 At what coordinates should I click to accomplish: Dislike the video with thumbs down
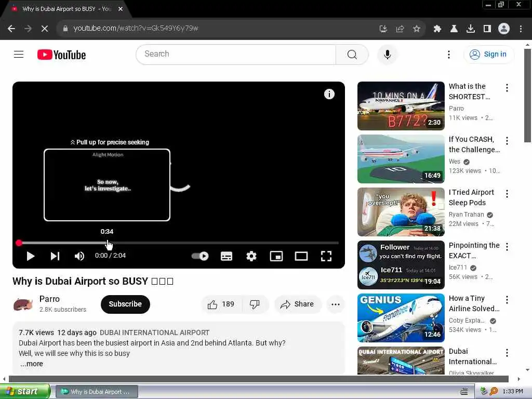click(x=255, y=304)
